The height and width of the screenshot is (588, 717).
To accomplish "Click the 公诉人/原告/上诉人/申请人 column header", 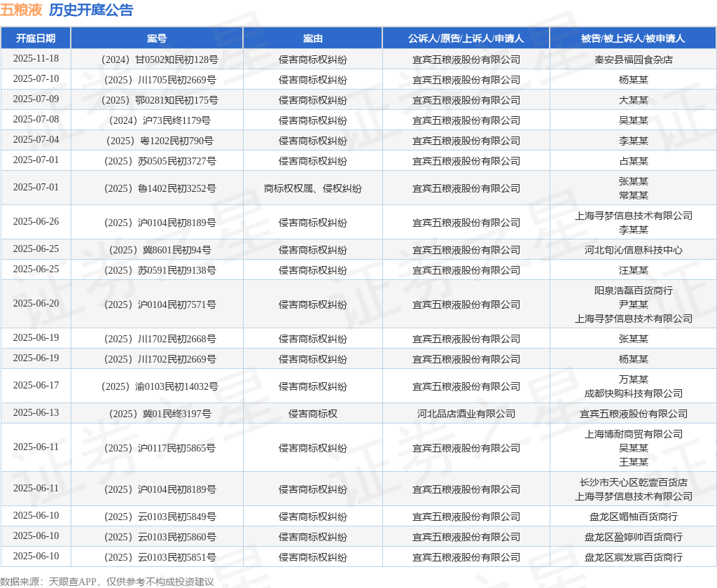I will point(466,38).
